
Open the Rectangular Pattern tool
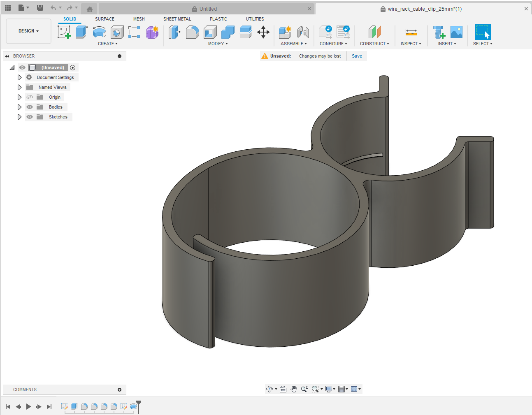tap(134, 32)
